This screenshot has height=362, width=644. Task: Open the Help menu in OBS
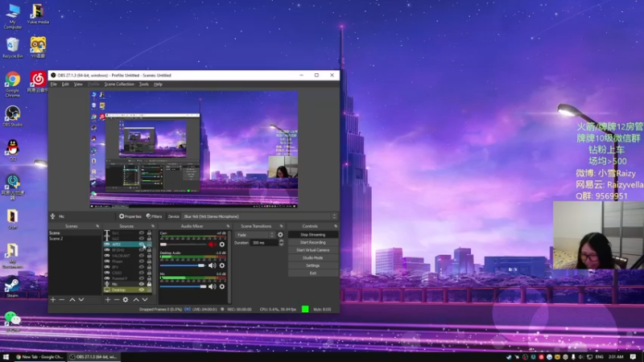pyautogui.click(x=158, y=84)
